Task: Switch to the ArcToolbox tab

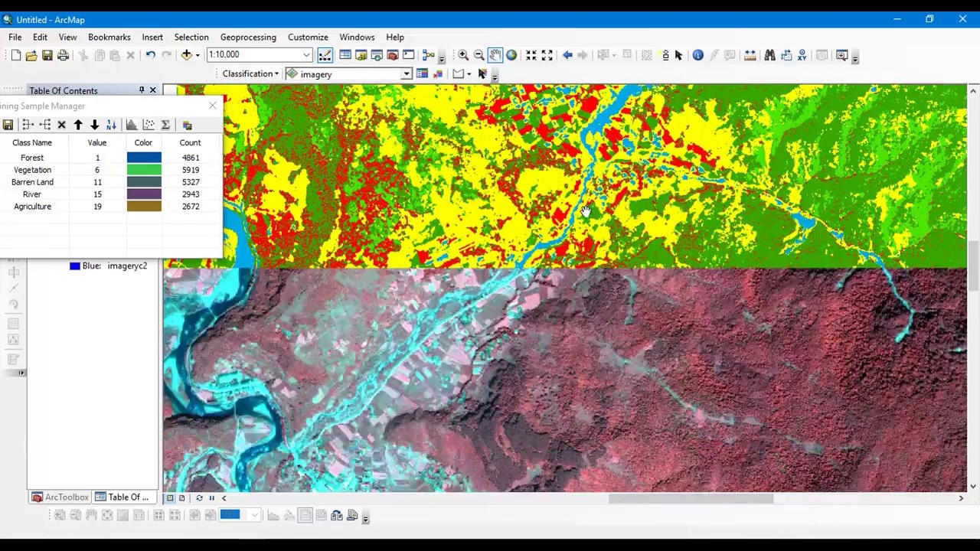Action: tap(60, 497)
